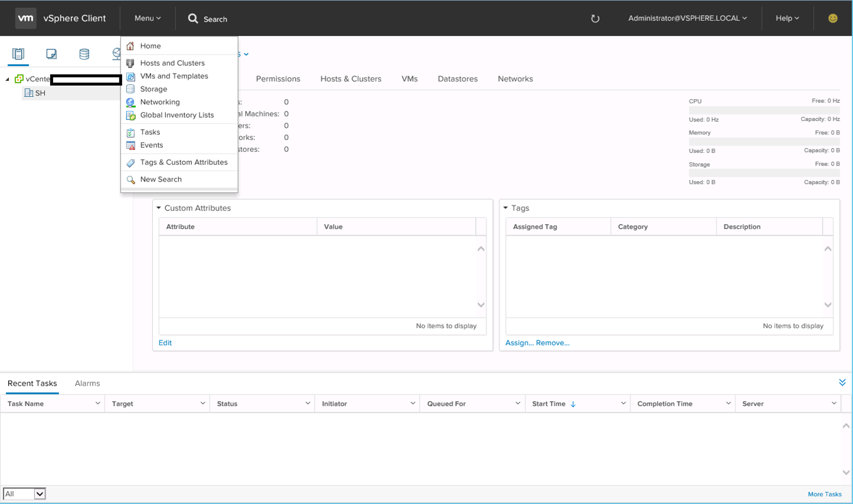Open the Actions dropdown chevron beside title
This screenshot has height=504, width=853.
tap(246, 54)
